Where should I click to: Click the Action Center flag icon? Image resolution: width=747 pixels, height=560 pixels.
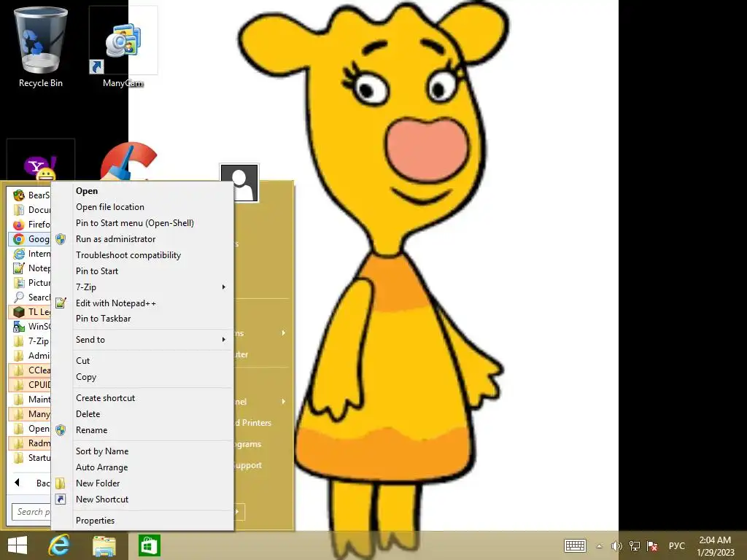pos(652,545)
